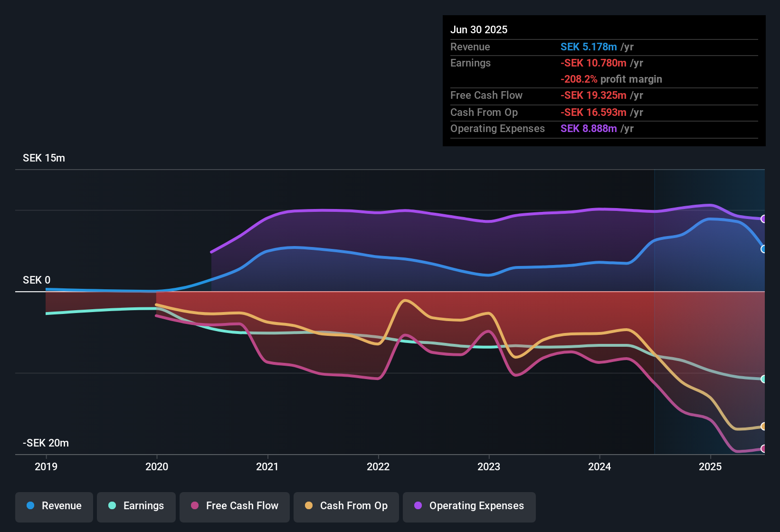Toggle Operating Expenses line display
This screenshot has width=780, height=532.
(x=469, y=506)
